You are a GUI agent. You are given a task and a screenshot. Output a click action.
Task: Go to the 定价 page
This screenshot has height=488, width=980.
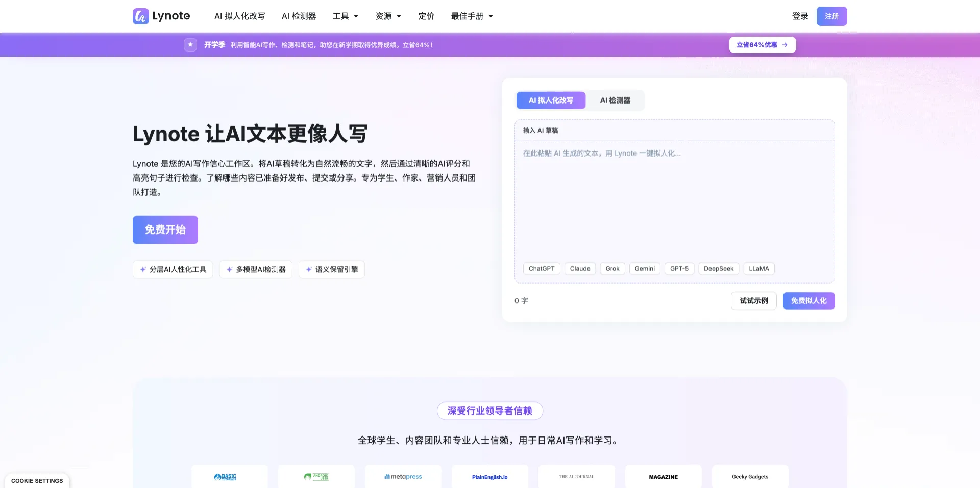pos(427,16)
